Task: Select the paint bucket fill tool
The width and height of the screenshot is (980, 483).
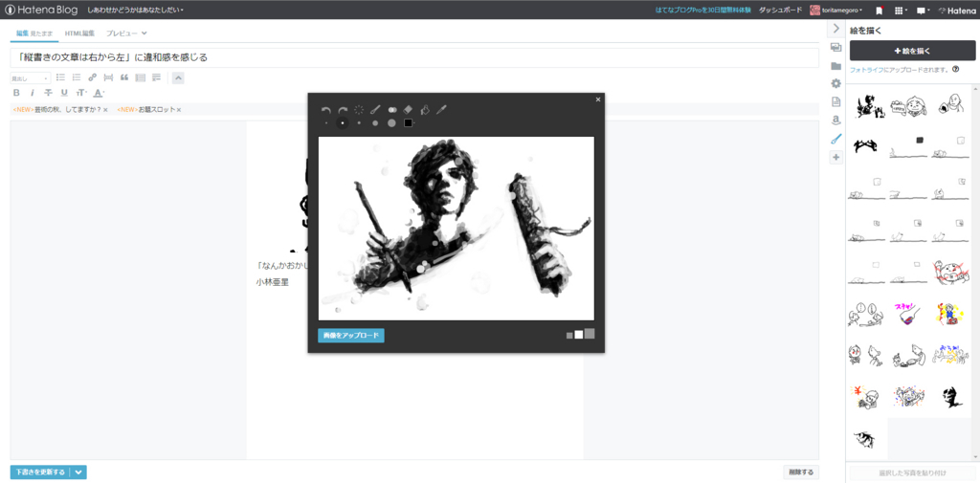Action: click(x=425, y=110)
